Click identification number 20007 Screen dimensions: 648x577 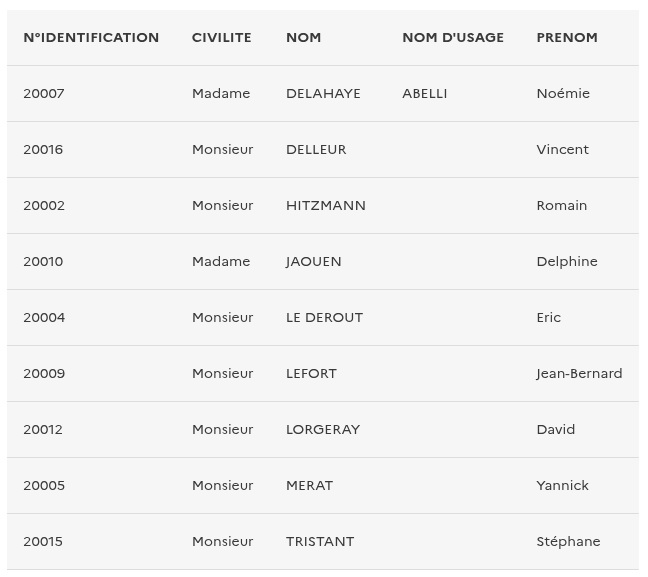click(x=44, y=94)
